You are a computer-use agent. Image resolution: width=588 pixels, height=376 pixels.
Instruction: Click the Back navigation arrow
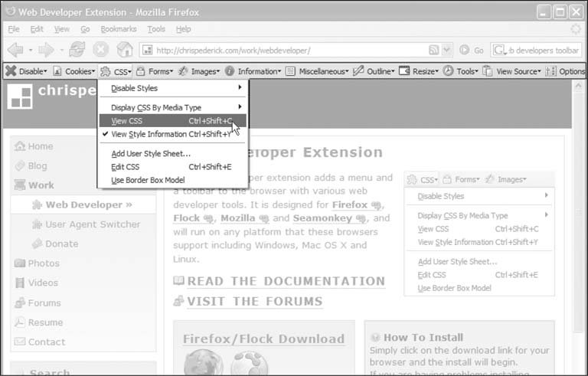pos(16,50)
